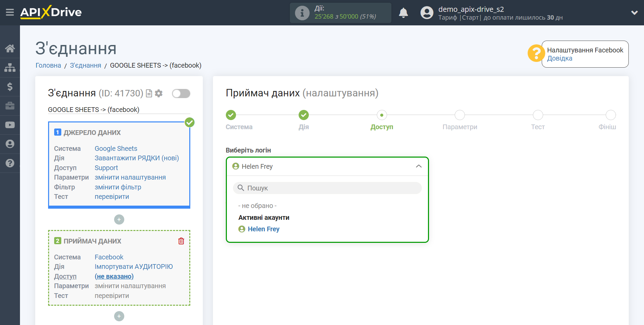Viewport: 644px width, 325px height.
Task: Open the actions info icon
Action: click(302, 13)
